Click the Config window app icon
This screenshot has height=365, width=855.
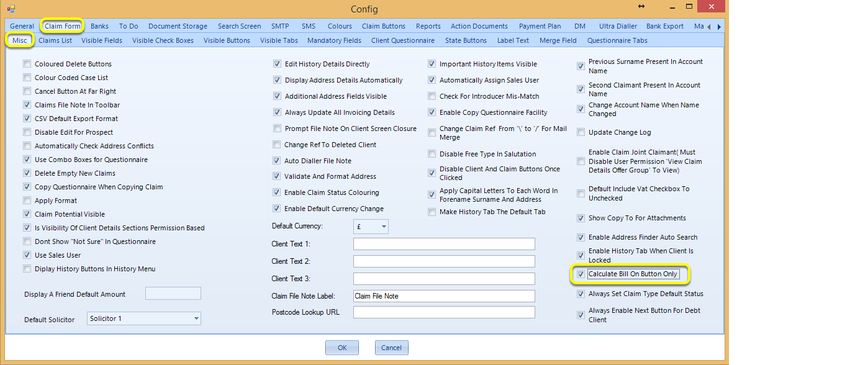11,9
